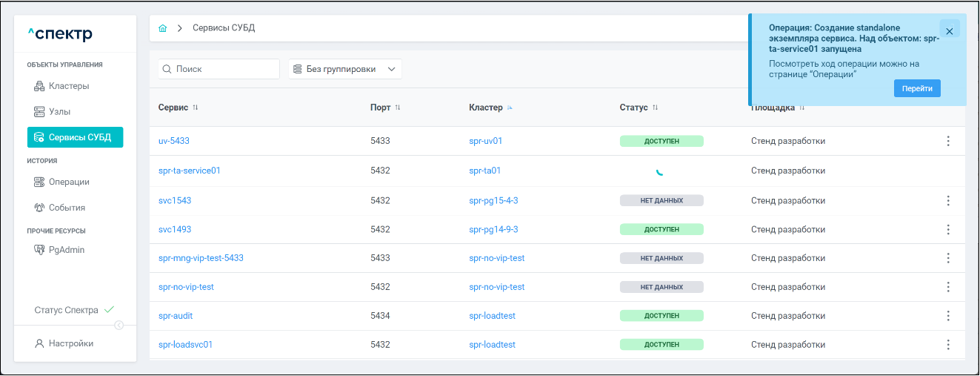
Task: Open Кластеры in the sidebar
Action: pyautogui.click(x=68, y=86)
